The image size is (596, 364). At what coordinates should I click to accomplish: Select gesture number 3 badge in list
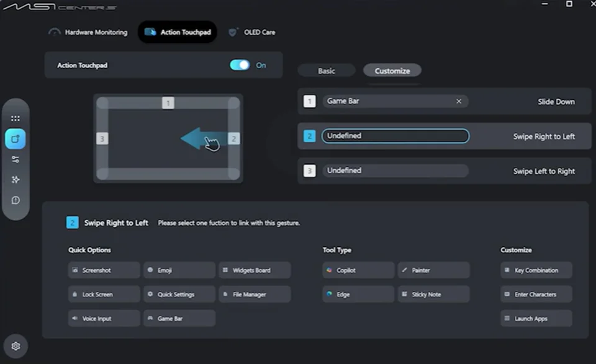tap(309, 171)
